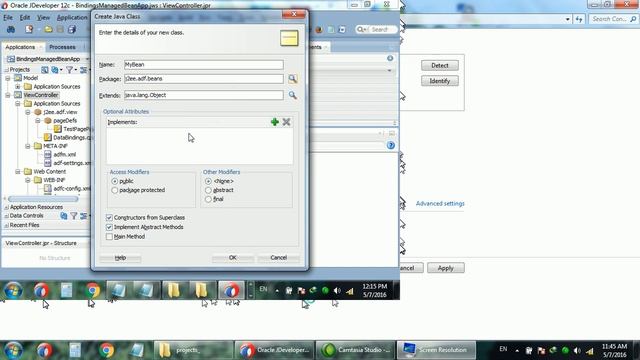Click the j2ee.adf.view package icon

[x=38, y=112]
